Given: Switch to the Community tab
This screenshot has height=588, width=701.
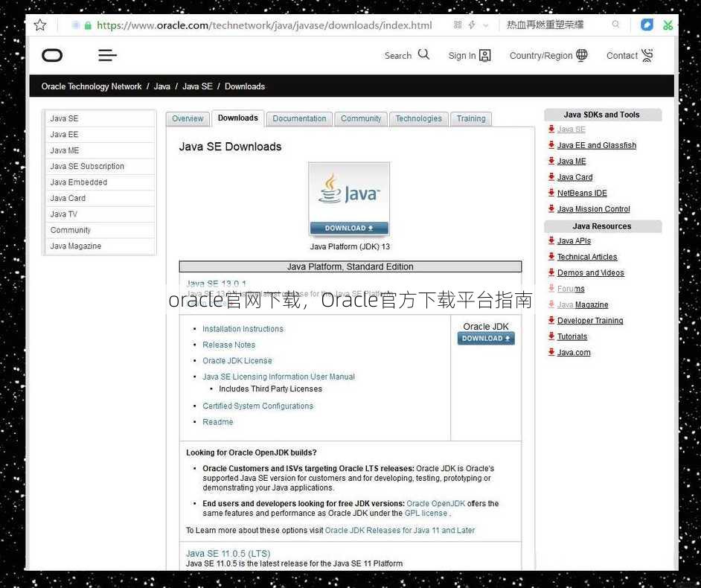Looking at the screenshot, I should coord(361,118).
